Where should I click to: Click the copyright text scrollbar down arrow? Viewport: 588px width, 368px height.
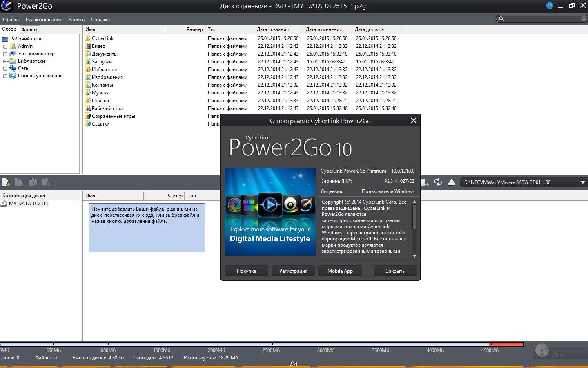(x=414, y=256)
